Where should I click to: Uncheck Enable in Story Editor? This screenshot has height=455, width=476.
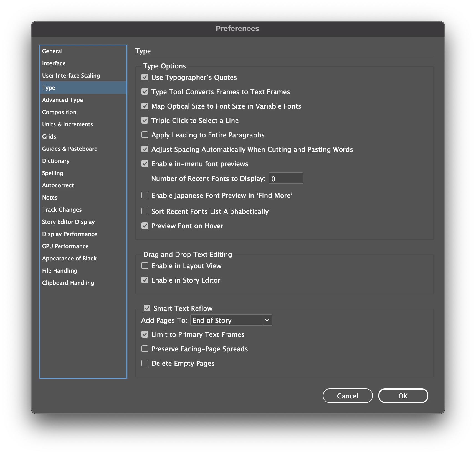pos(145,280)
